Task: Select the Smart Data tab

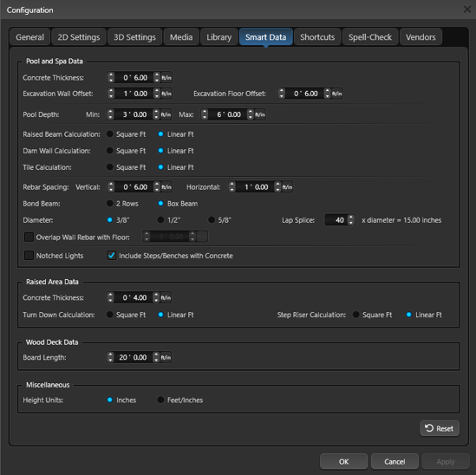Action: point(266,37)
